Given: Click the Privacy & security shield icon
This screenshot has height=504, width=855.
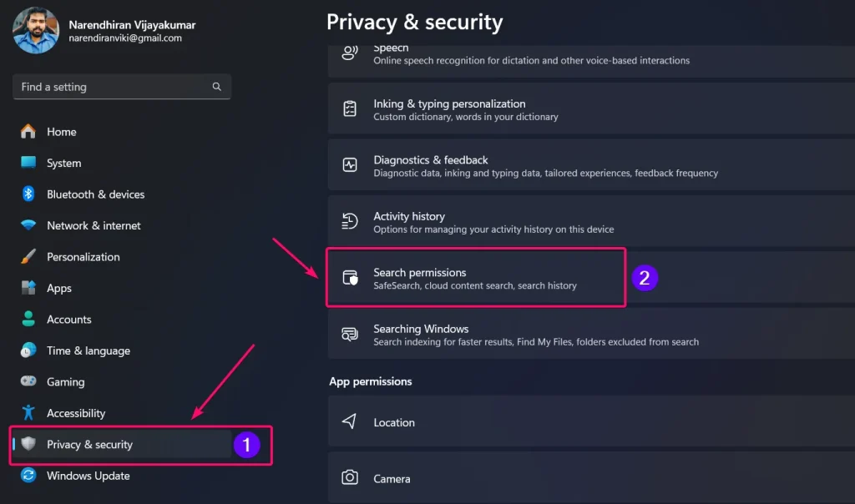Looking at the screenshot, I should [28, 444].
